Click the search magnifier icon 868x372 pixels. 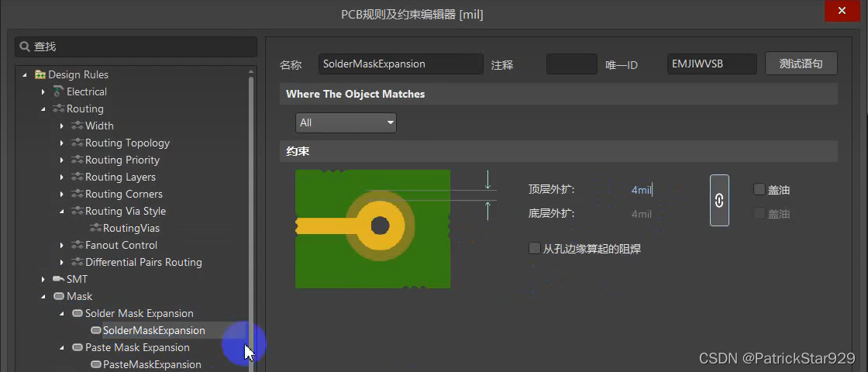pos(24,47)
